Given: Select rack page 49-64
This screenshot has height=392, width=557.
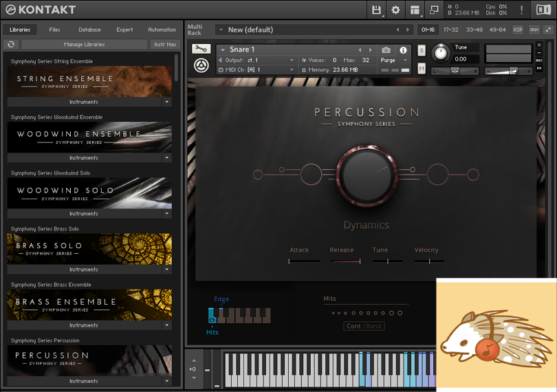Looking at the screenshot, I should [497, 30].
